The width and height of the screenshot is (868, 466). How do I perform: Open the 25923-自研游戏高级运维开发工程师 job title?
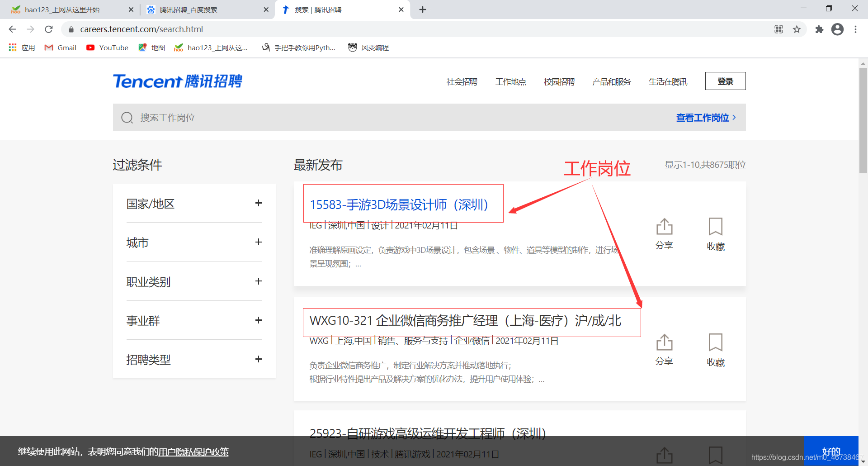tap(428, 433)
